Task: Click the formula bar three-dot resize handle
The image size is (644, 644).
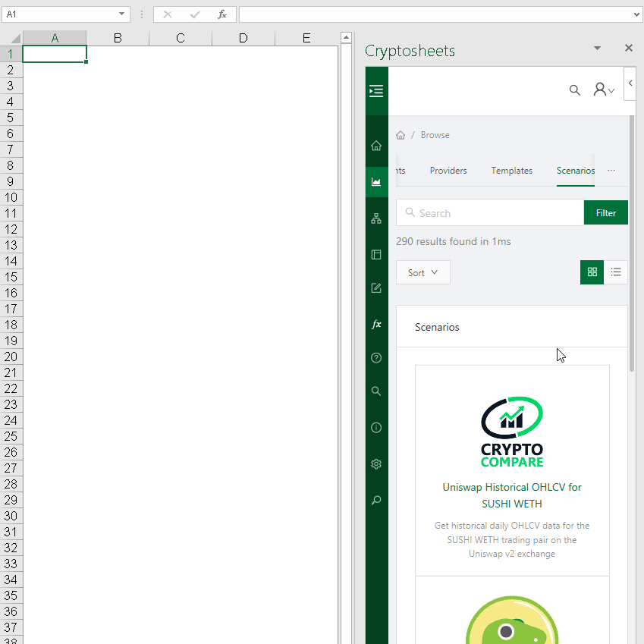Action: [x=142, y=14]
